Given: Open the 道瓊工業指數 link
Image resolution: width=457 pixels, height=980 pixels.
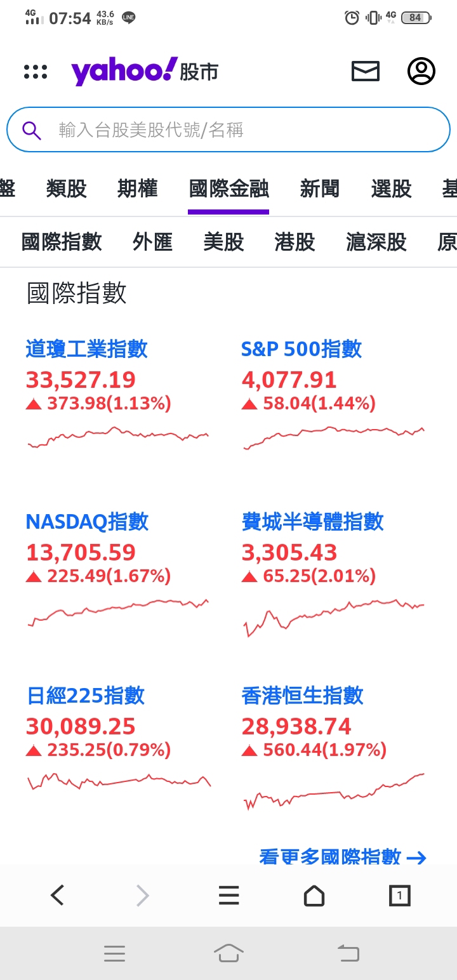Looking at the screenshot, I should click(87, 348).
